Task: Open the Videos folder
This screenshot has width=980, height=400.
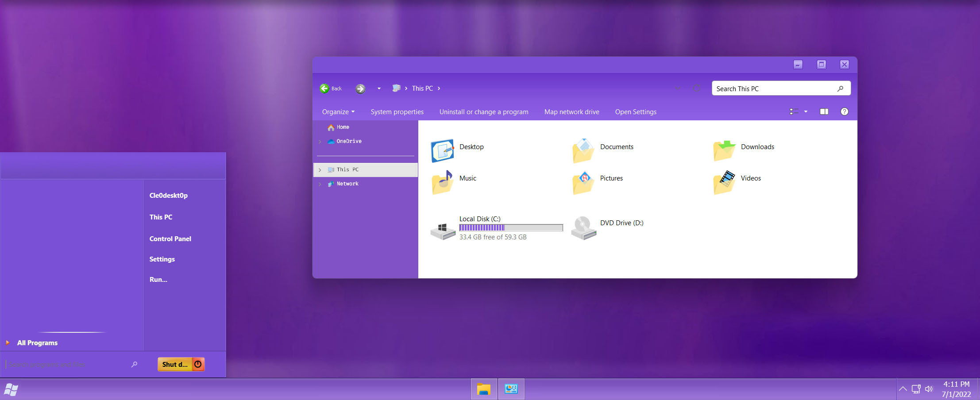Action: point(750,178)
